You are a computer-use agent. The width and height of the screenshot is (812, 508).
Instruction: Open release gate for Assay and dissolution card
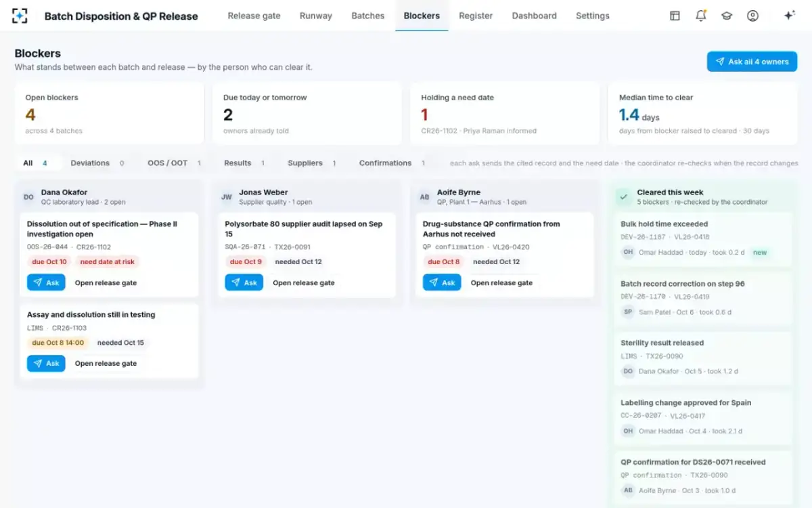click(106, 364)
